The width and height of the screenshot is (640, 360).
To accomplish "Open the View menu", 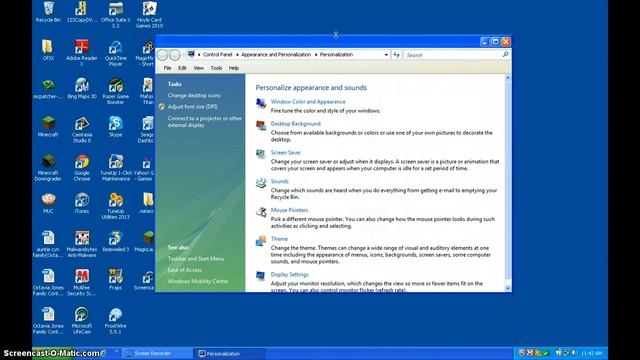I will point(198,68).
